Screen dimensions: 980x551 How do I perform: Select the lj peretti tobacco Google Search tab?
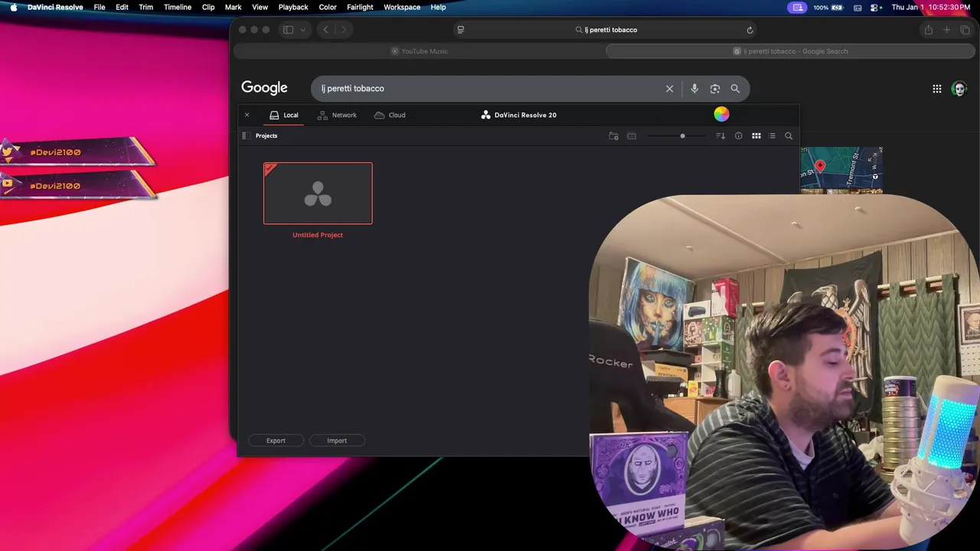click(790, 51)
